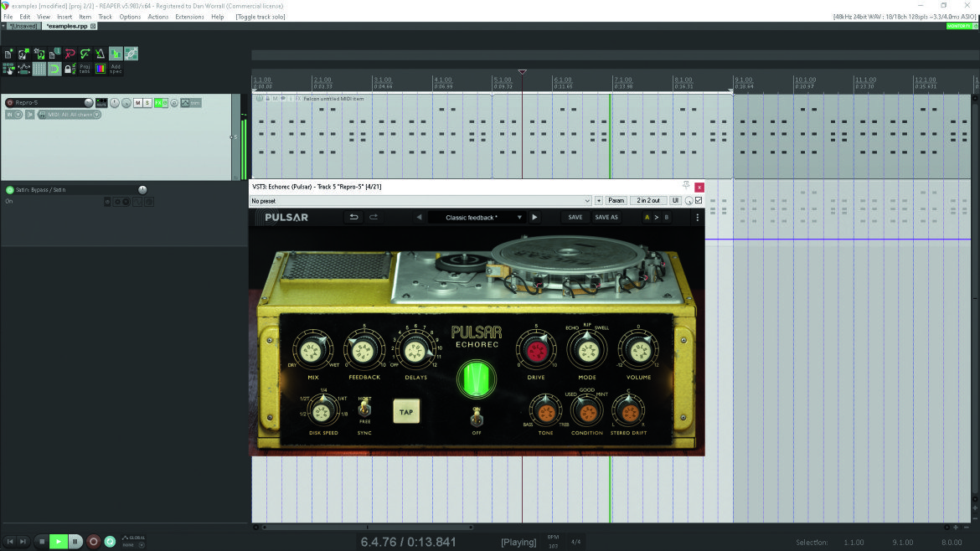Open the Extensions menu
Image resolution: width=980 pixels, height=551 pixels.
(x=189, y=17)
